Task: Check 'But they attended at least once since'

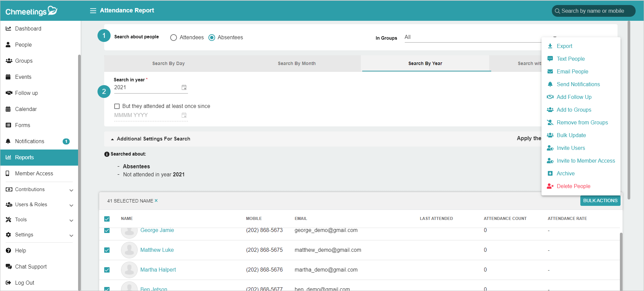Action: coord(117,106)
